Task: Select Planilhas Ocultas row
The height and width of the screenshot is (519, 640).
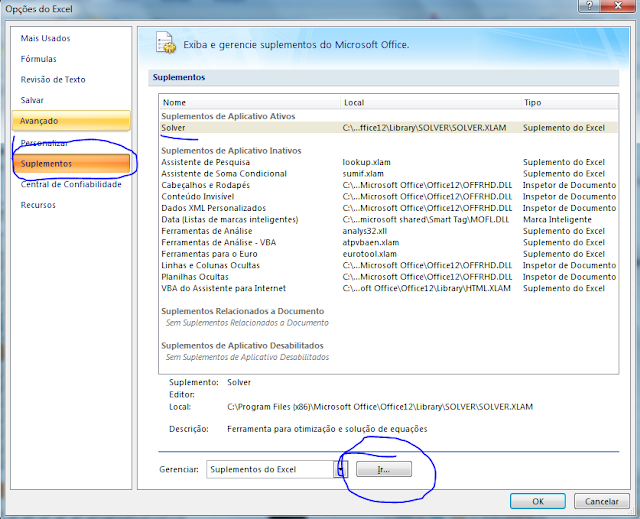Action: coord(389,277)
